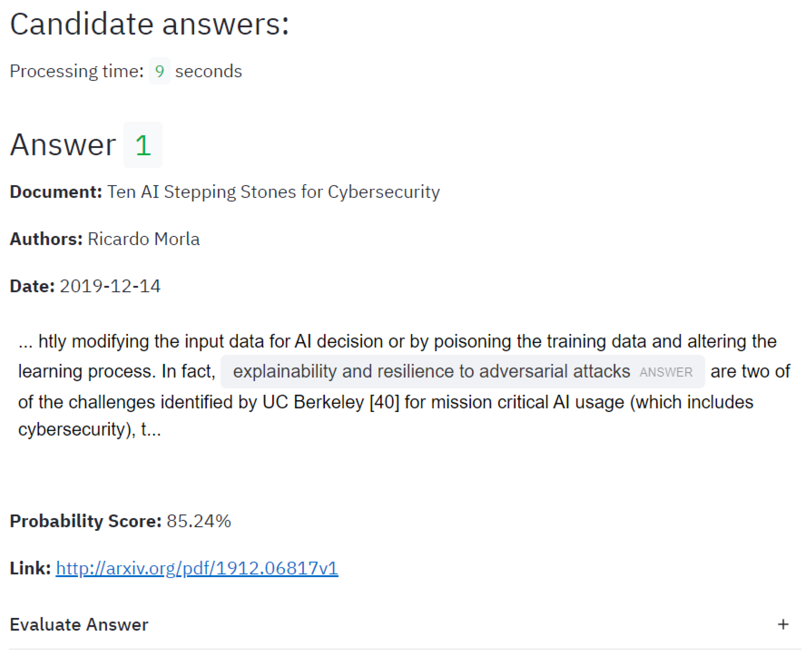
Task: Click the Answer heading text
Action: click(63, 145)
